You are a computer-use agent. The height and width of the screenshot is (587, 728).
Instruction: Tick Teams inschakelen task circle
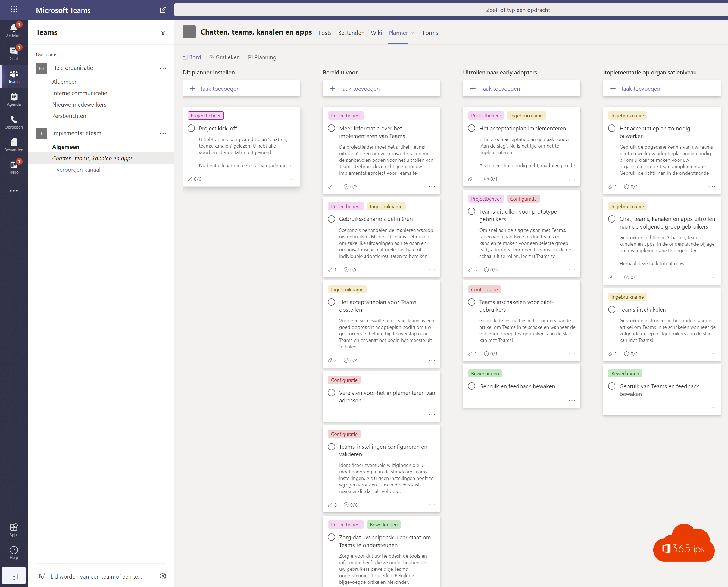tap(612, 310)
